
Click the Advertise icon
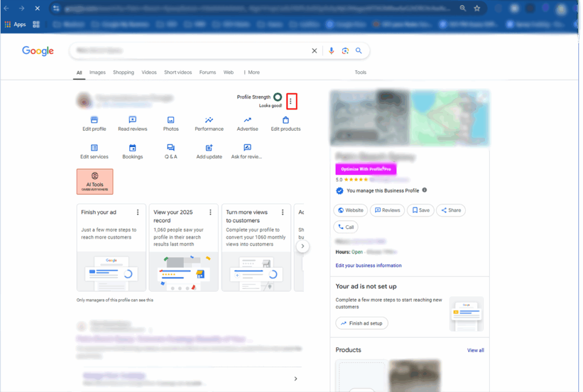pyautogui.click(x=248, y=120)
